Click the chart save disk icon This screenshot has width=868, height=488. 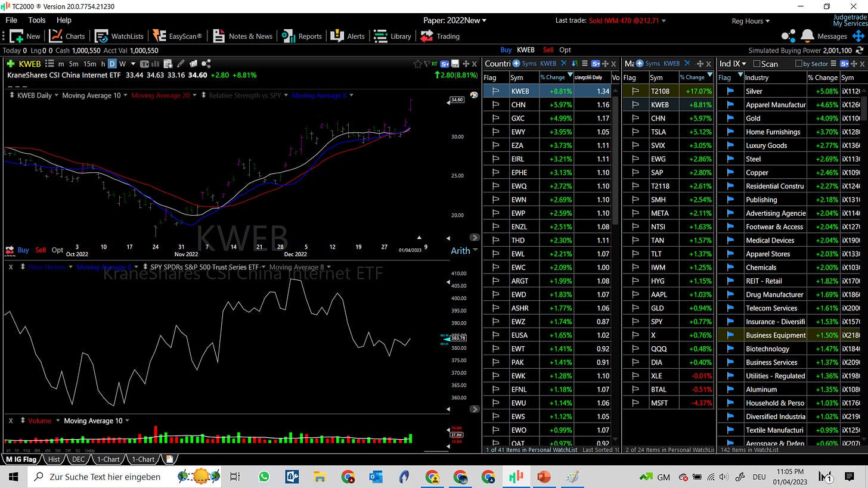(x=455, y=64)
